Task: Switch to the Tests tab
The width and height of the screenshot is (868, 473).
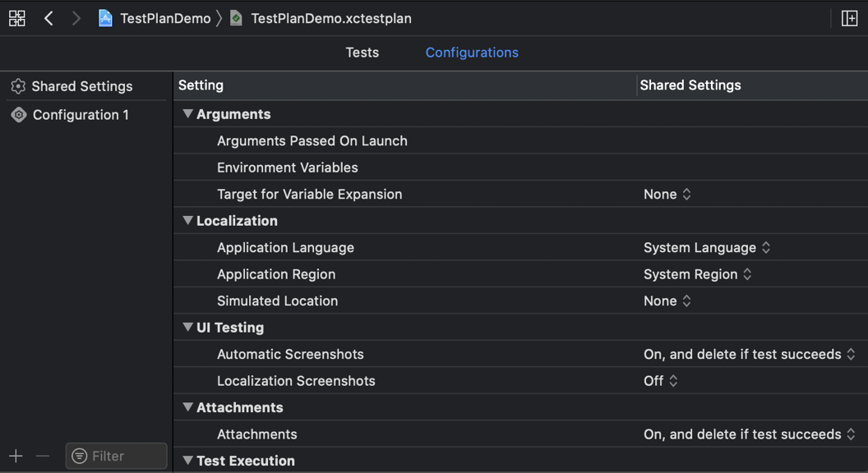Action: tap(362, 53)
